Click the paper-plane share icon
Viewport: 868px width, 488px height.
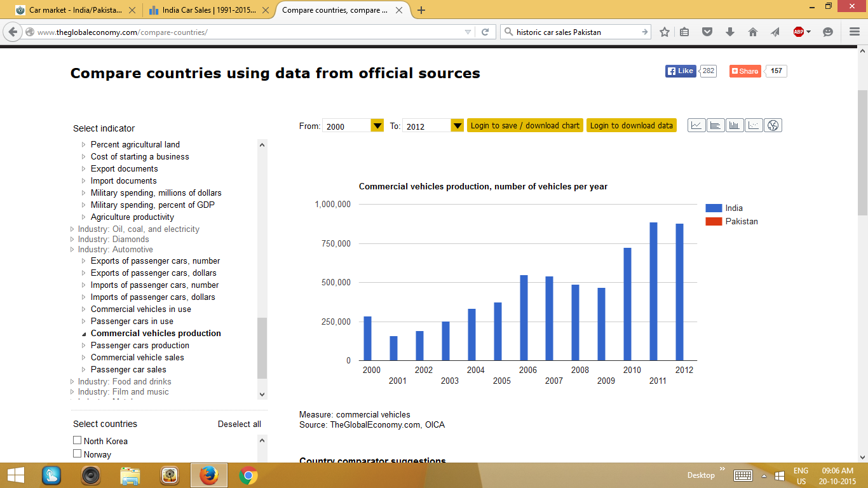pos(775,32)
